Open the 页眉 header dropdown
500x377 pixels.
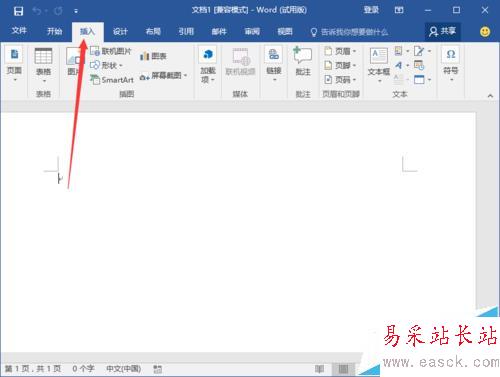(x=340, y=51)
